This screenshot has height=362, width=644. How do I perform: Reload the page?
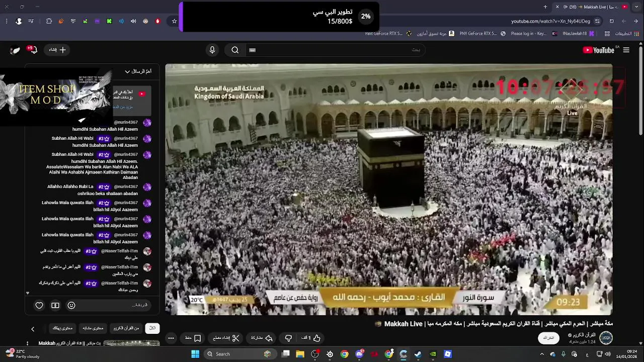612,21
